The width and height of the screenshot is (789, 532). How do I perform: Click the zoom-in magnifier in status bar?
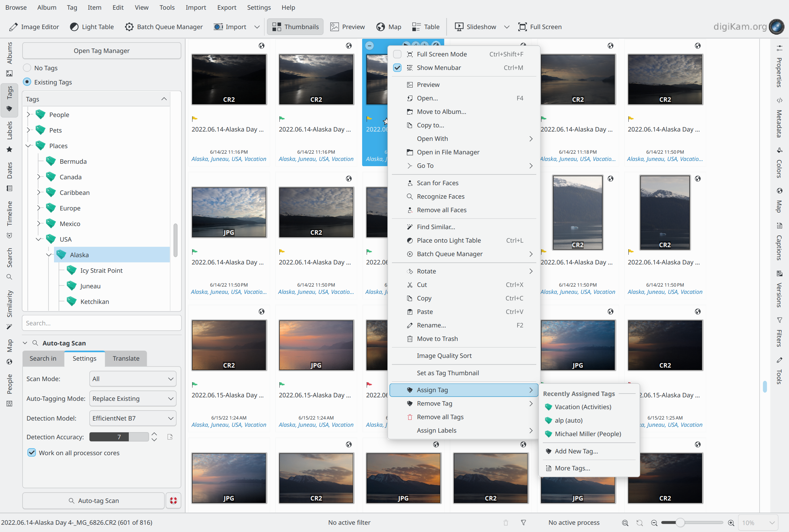point(731,523)
